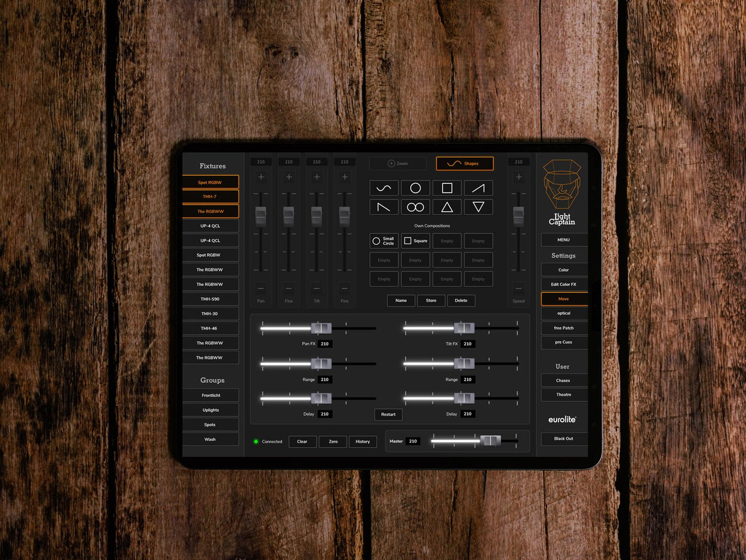Select the inverted triangle shape
The height and width of the screenshot is (560, 746).
tap(478, 207)
